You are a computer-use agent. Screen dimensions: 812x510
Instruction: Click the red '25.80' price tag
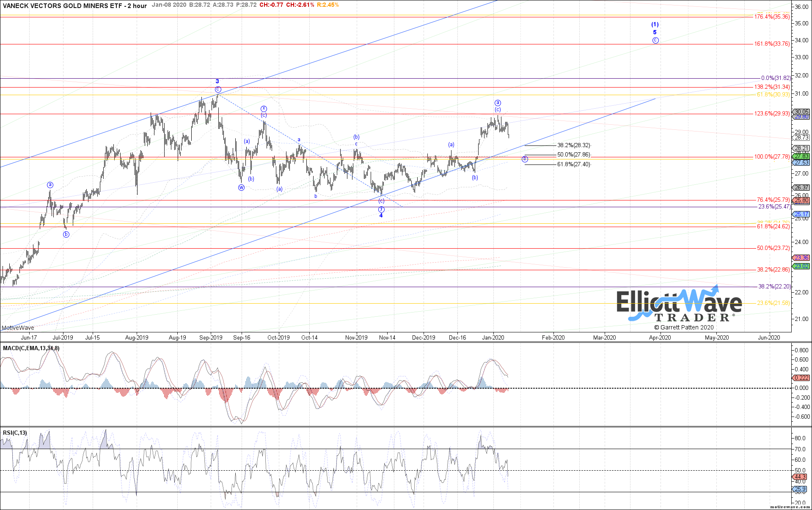coord(801,200)
